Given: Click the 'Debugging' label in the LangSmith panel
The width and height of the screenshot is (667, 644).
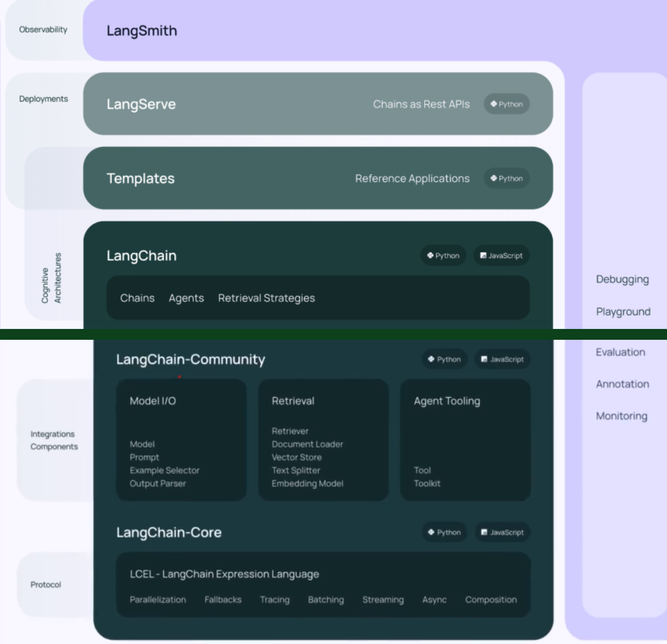Looking at the screenshot, I should click(x=622, y=279).
